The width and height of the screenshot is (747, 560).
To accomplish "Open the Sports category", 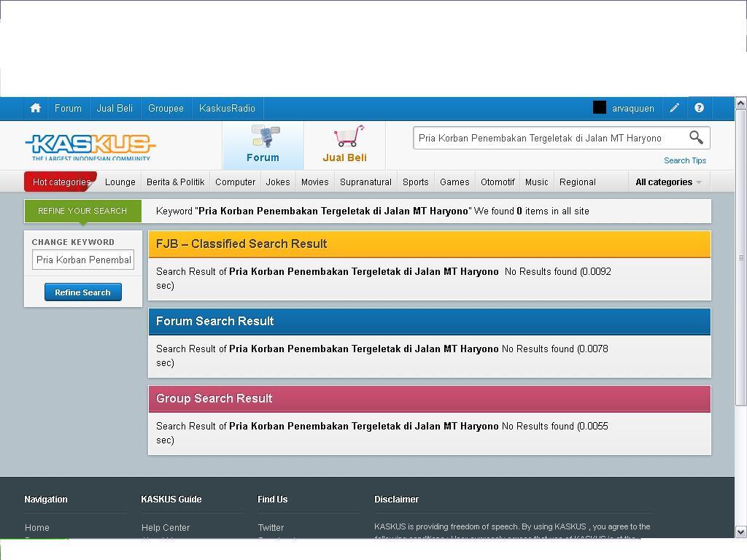I will click(415, 182).
